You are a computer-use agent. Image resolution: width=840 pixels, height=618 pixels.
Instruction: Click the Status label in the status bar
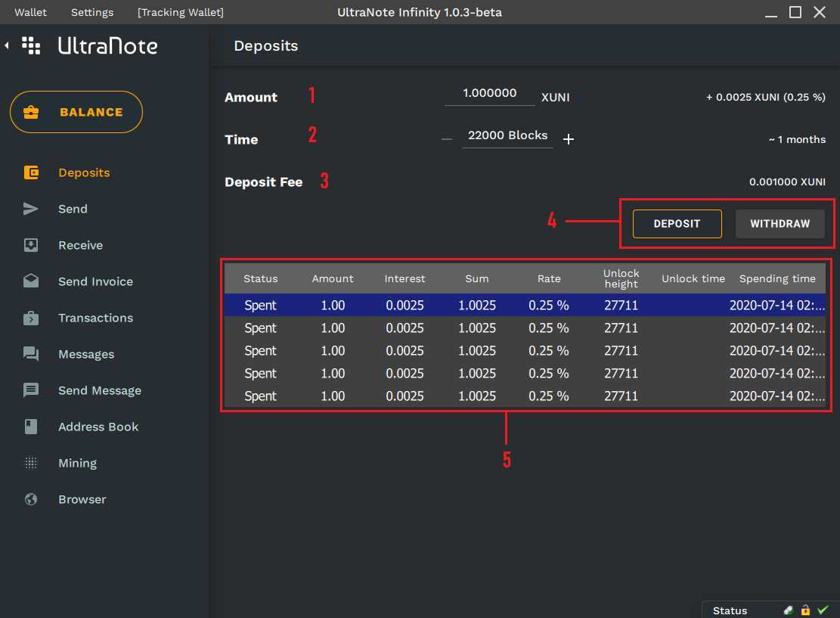pyautogui.click(x=730, y=610)
